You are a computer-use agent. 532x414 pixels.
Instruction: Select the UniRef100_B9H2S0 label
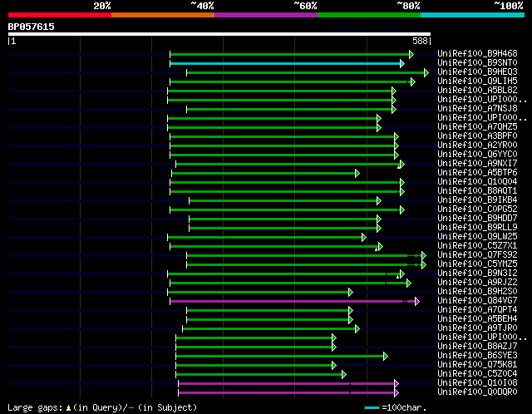coord(477,292)
